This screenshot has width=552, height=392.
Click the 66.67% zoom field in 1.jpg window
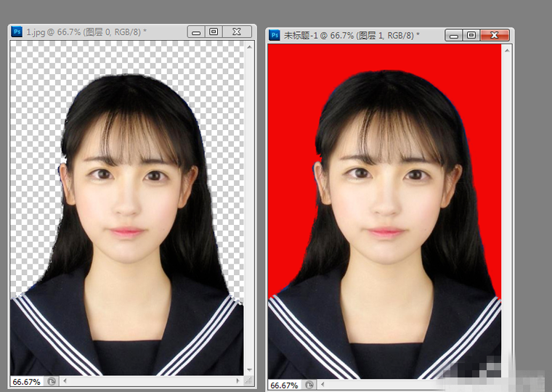pos(26,381)
